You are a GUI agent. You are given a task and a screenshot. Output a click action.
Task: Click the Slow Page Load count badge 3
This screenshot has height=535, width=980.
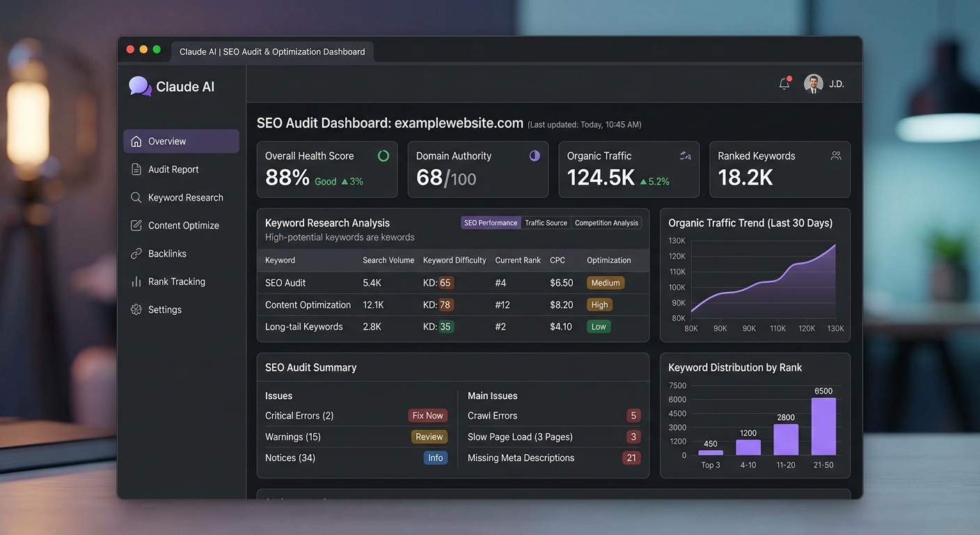coord(633,437)
